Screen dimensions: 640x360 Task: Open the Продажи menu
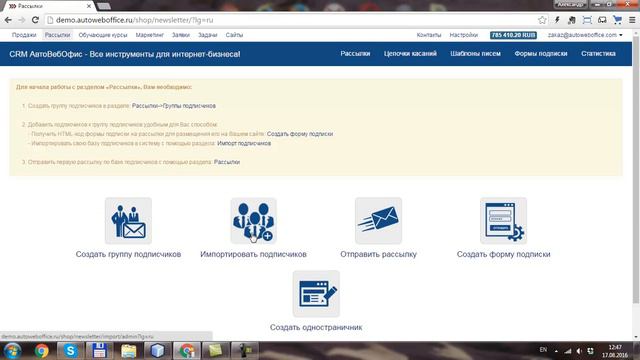coord(24,35)
